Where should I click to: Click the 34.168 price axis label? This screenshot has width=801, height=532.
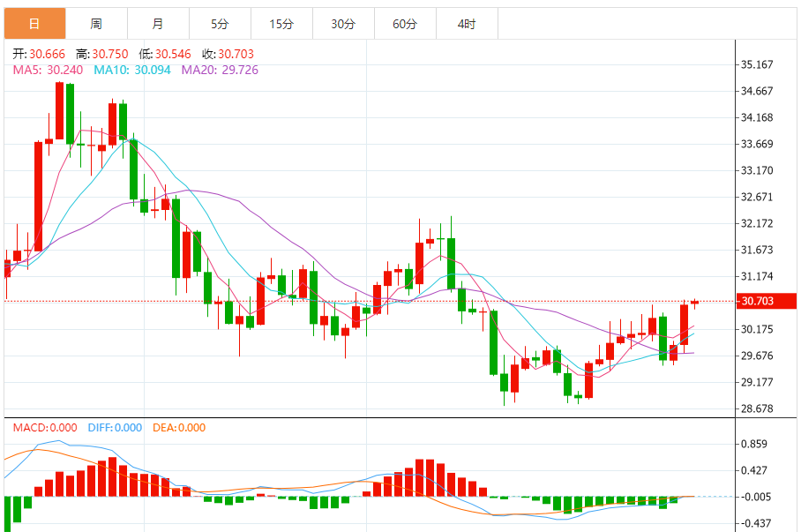click(x=757, y=117)
